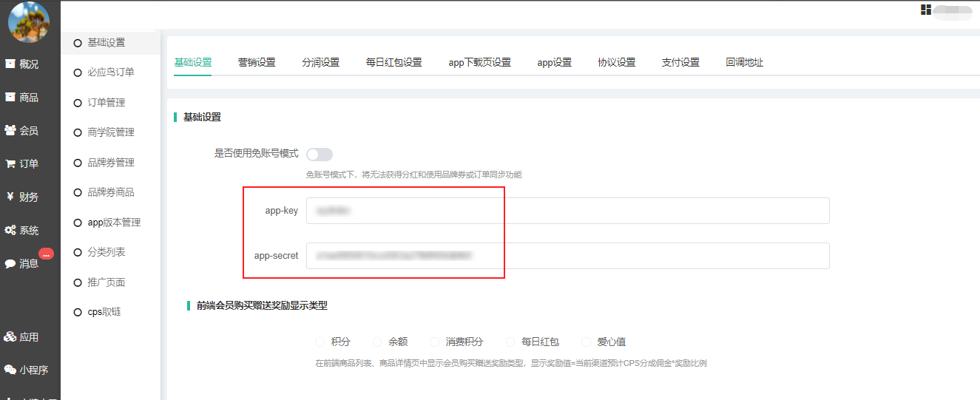Open the 概况 overview icon
980x400 pixels.
click(x=10, y=64)
